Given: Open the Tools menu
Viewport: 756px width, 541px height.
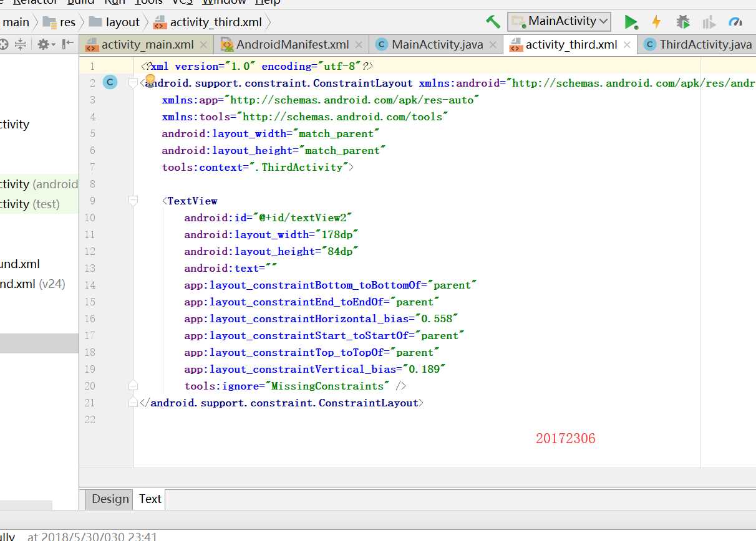Looking at the screenshot, I should (148, 2).
